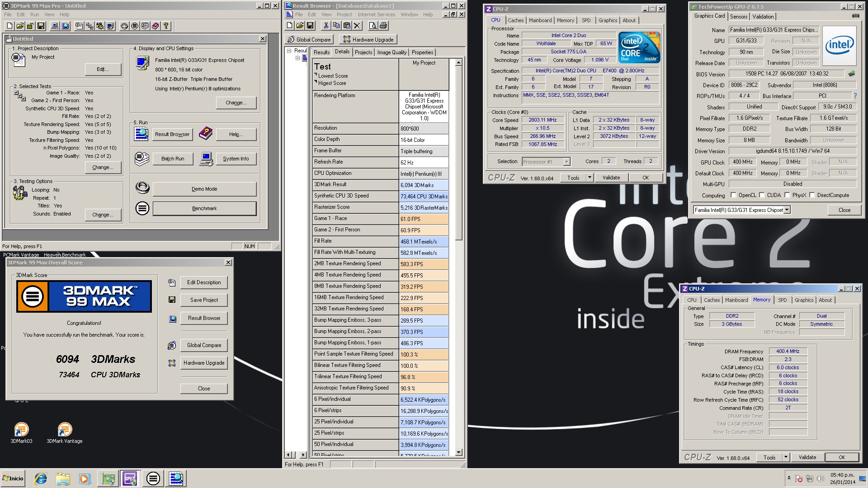Click Windows Media Player taskbar icon
The image size is (868, 488).
[x=85, y=479]
